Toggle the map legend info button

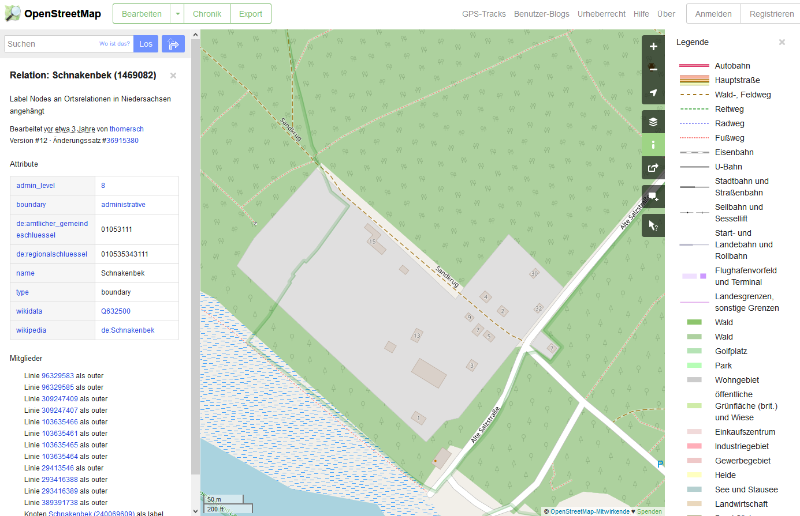[x=653, y=144]
